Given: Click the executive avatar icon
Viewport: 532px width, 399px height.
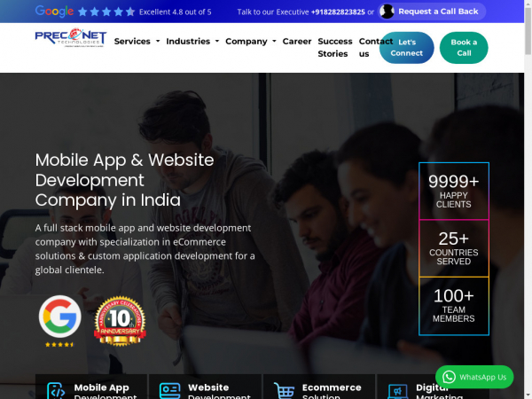Looking at the screenshot, I should point(387,12).
